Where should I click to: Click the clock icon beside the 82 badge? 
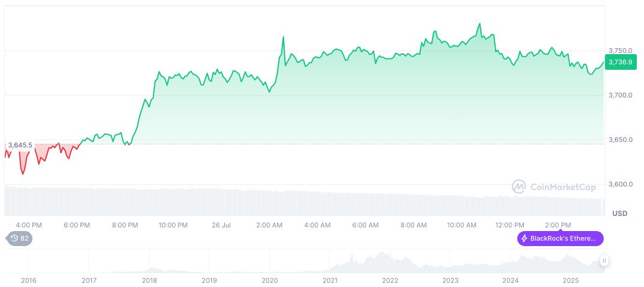coord(14,238)
